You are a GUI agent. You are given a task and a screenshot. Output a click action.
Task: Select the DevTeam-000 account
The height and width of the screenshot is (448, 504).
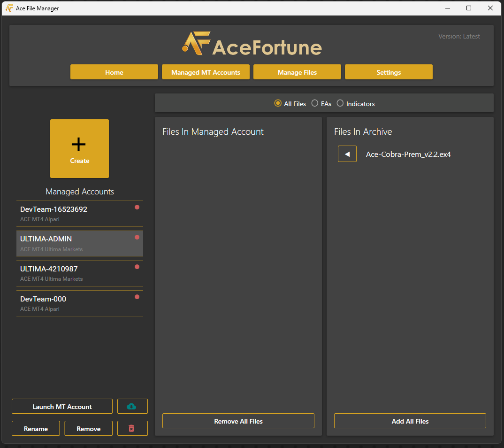coord(80,303)
